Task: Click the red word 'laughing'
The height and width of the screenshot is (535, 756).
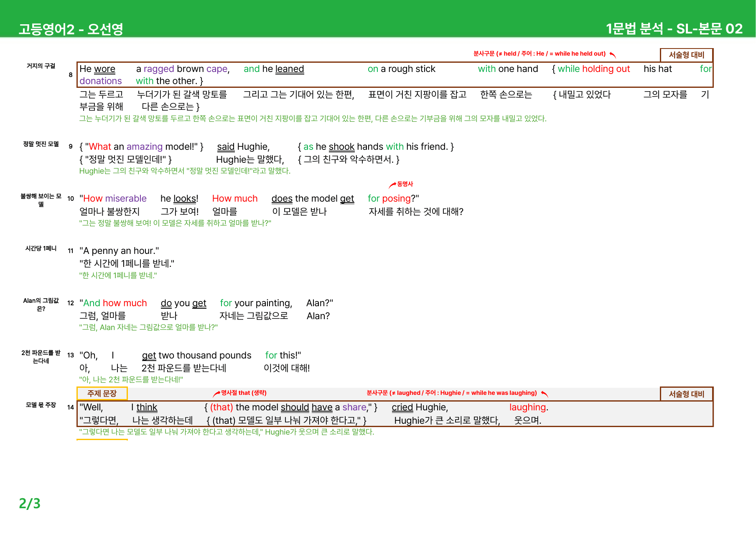Action: coord(528,407)
